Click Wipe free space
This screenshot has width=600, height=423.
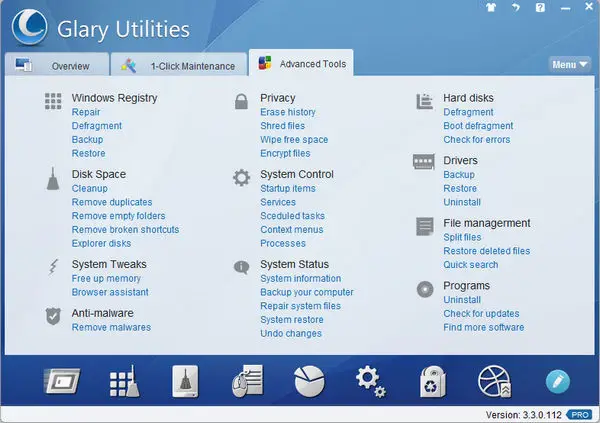[x=294, y=140]
